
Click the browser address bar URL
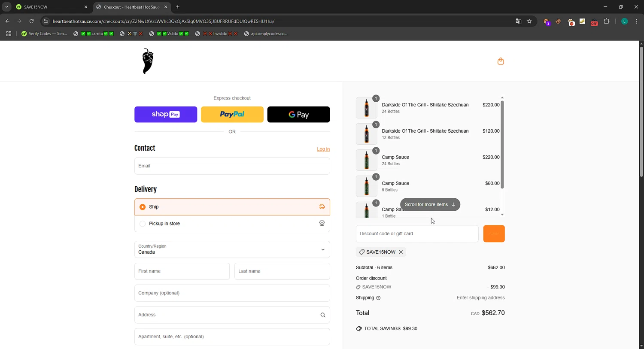[x=164, y=21]
